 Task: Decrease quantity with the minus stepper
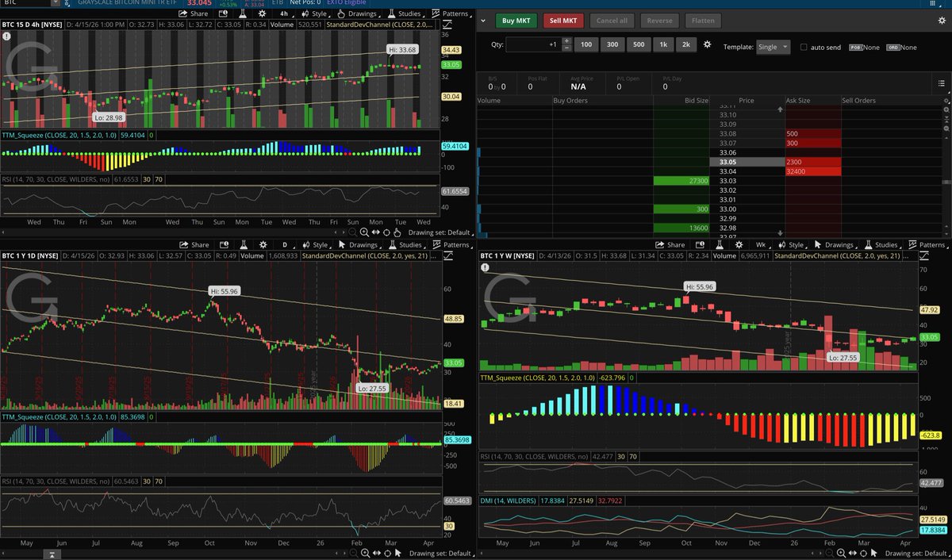(x=565, y=49)
